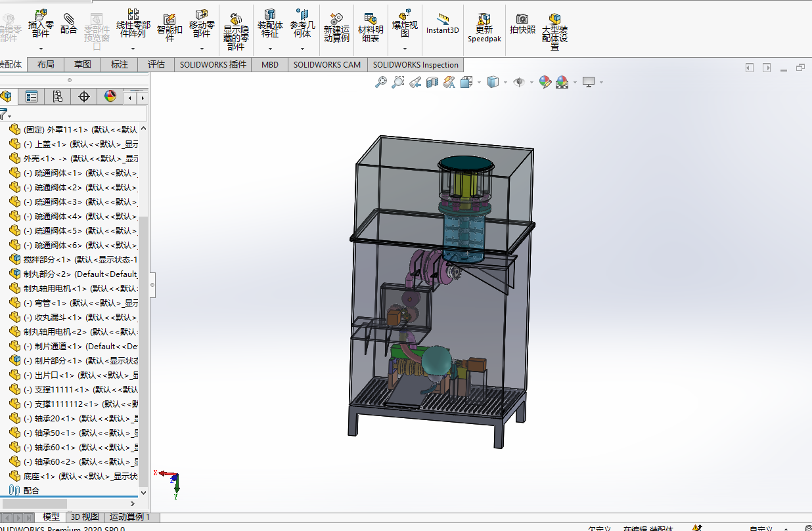The width and height of the screenshot is (812, 531).
Task: Select Zoom to Area tool
Action: pyautogui.click(x=397, y=82)
